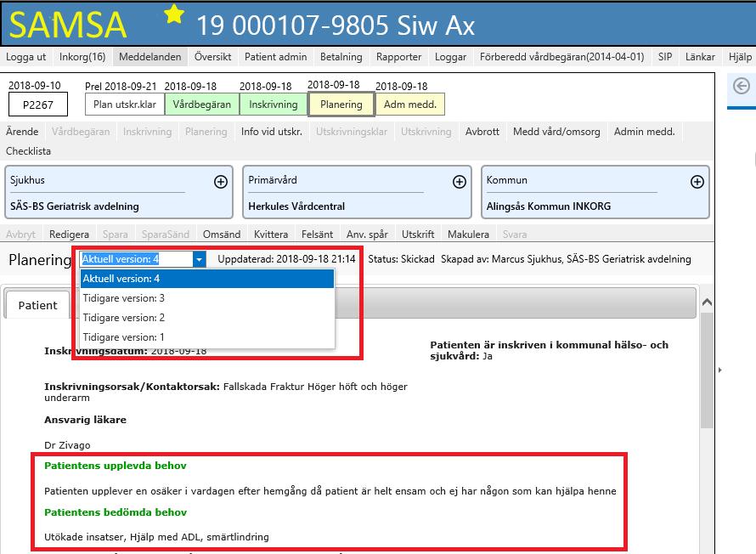Expand the Kommun card plus icon
The image size is (756, 554).
697,182
